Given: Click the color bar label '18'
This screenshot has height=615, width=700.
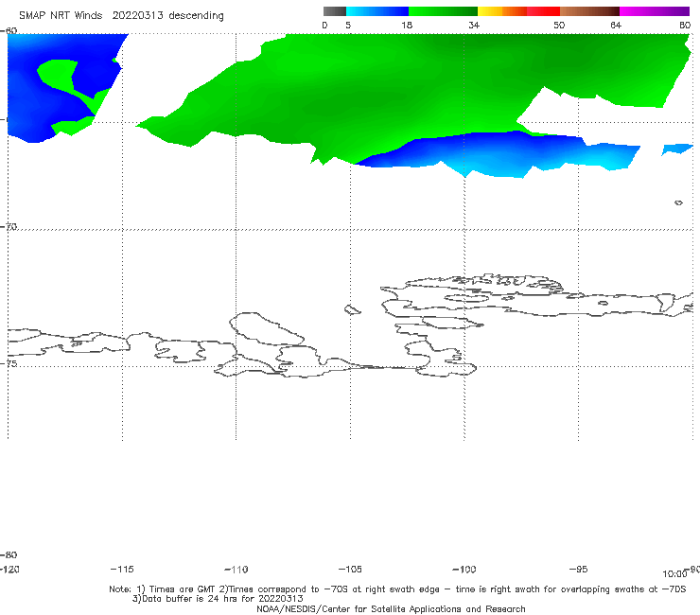Looking at the screenshot, I should 407,25.
